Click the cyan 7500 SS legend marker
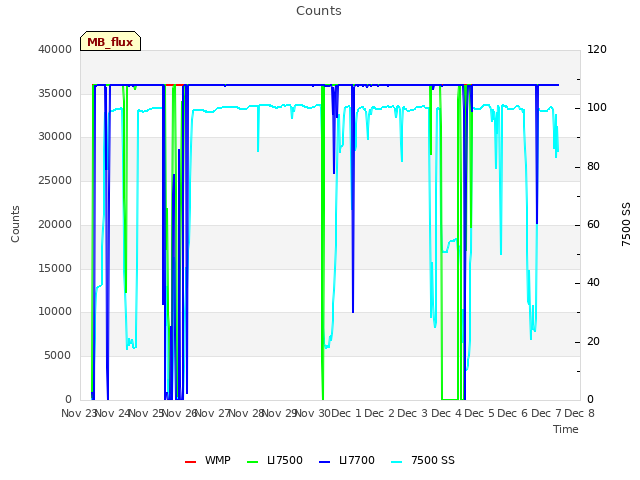This screenshot has width=640, height=480. point(397,462)
